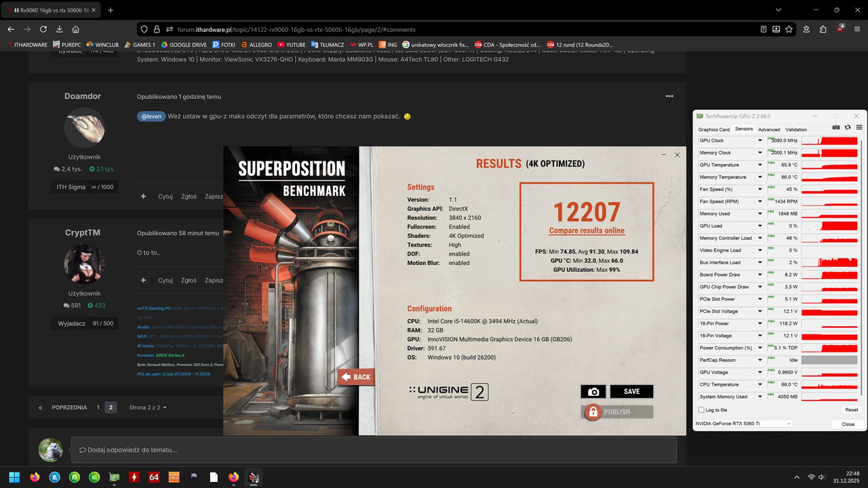Open the Memory Clock sensor dropdown
This screenshot has height=488, width=868.
[759, 152]
